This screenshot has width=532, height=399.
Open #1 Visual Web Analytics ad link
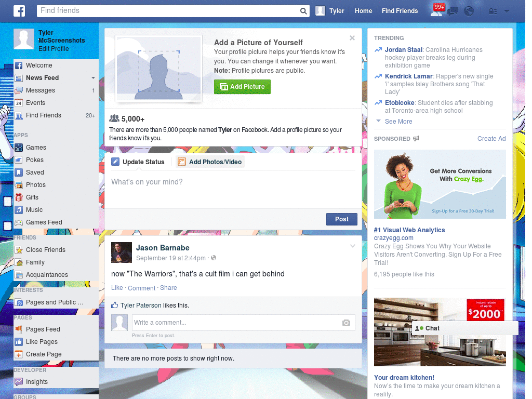point(409,230)
